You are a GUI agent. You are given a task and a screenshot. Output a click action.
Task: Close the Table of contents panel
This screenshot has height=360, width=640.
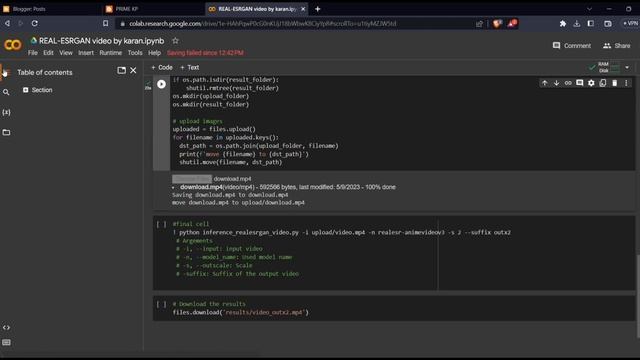click(133, 71)
